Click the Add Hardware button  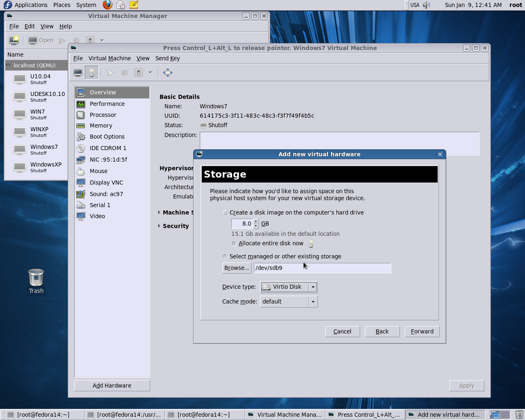pos(112,386)
